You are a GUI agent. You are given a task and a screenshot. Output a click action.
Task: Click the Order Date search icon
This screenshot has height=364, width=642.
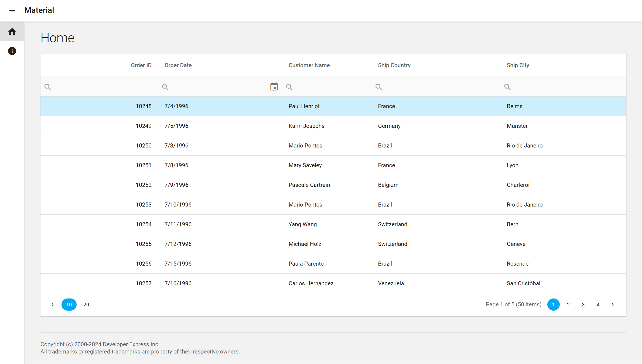tap(165, 87)
